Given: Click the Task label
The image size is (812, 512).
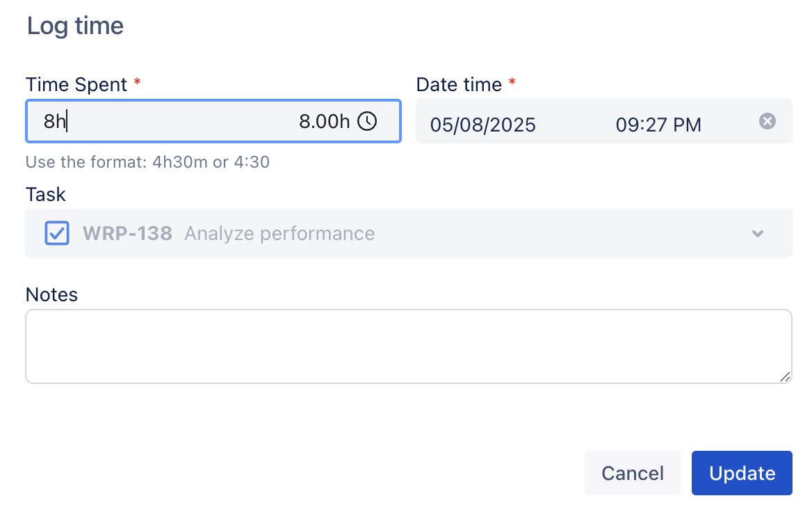Looking at the screenshot, I should (x=46, y=194).
